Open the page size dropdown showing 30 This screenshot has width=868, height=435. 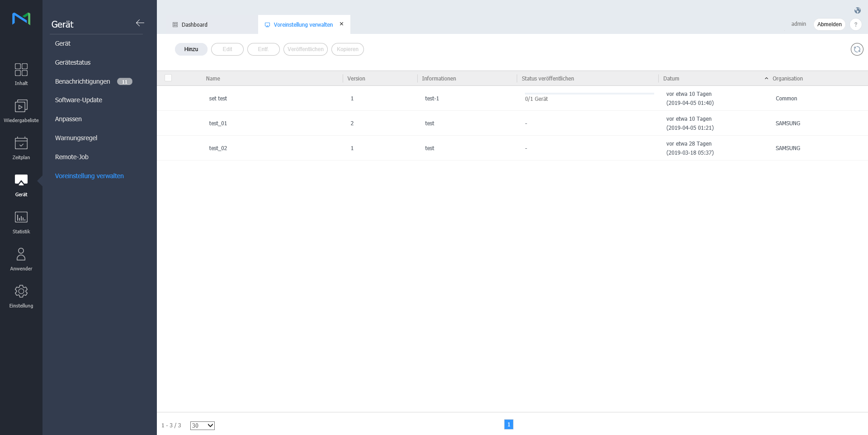click(202, 426)
